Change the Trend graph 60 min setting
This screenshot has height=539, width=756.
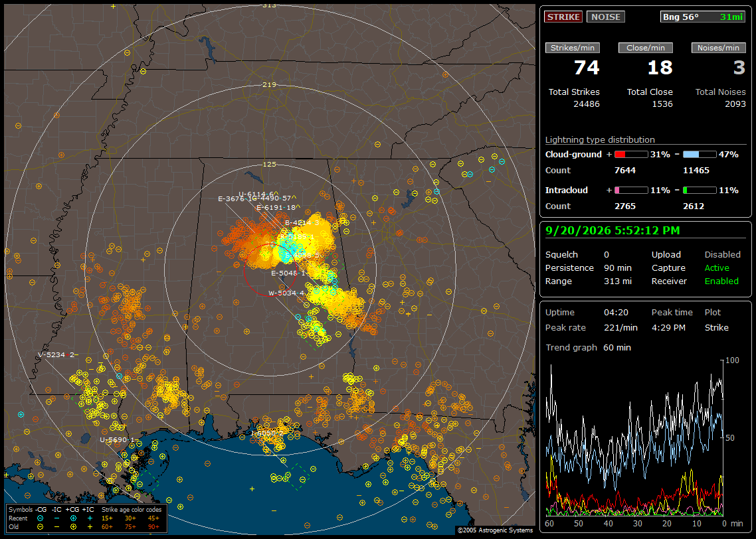click(617, 348)
